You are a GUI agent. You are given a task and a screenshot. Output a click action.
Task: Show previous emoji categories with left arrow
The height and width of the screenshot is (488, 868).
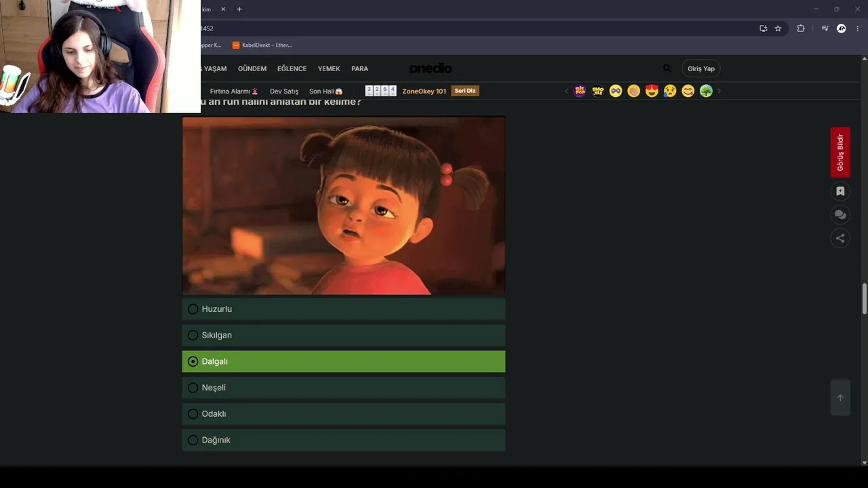[566, 91]
